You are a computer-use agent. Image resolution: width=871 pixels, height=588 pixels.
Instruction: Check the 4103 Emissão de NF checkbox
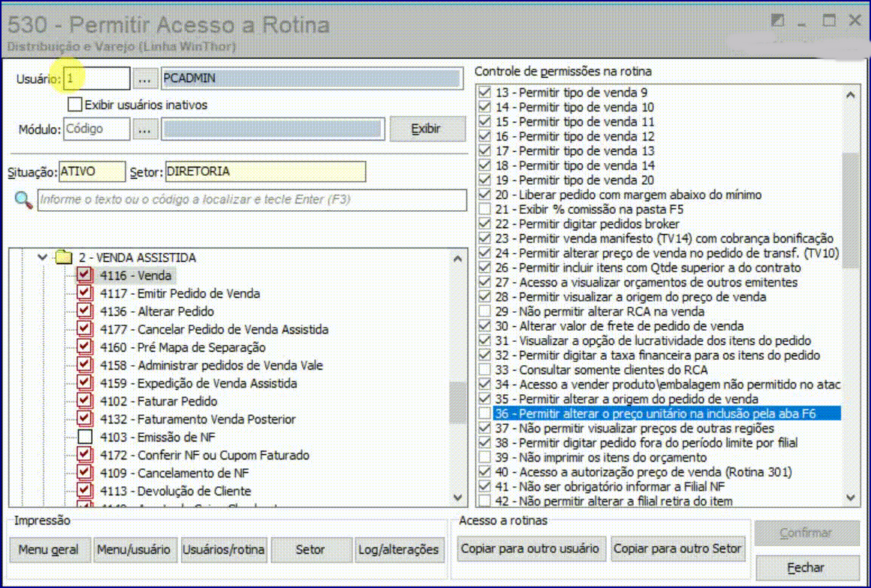tap(85, 436)
